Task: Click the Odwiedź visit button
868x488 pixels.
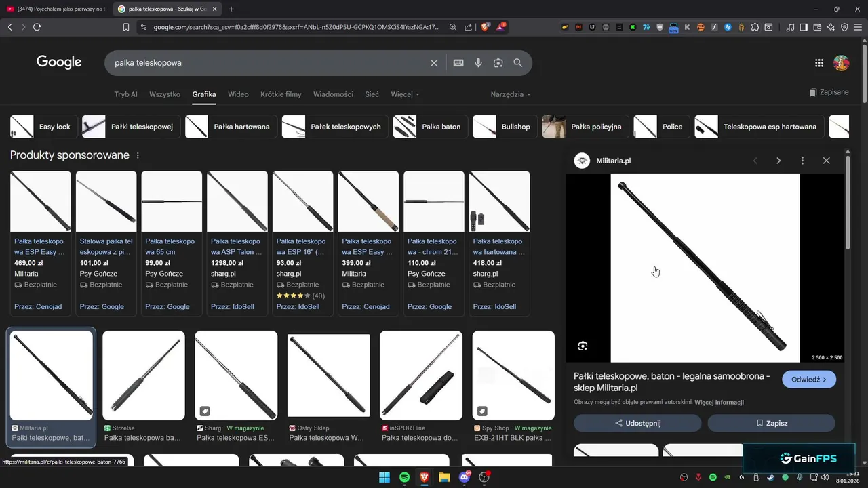Action: 809,380
